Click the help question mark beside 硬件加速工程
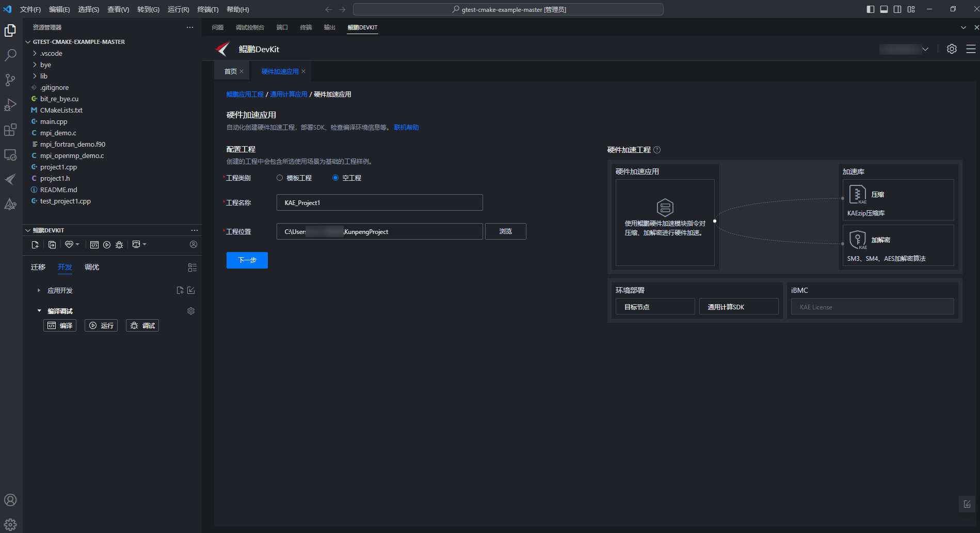The height and width of the screenshot is (533, 980). tap(657, 150)
